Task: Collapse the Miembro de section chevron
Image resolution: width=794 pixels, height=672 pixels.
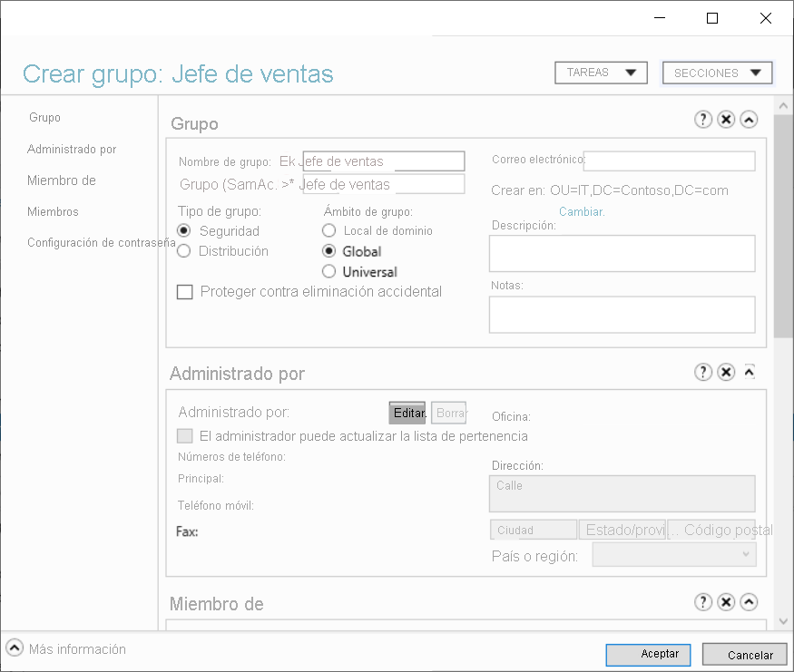Action: click(x=749, y=602)
